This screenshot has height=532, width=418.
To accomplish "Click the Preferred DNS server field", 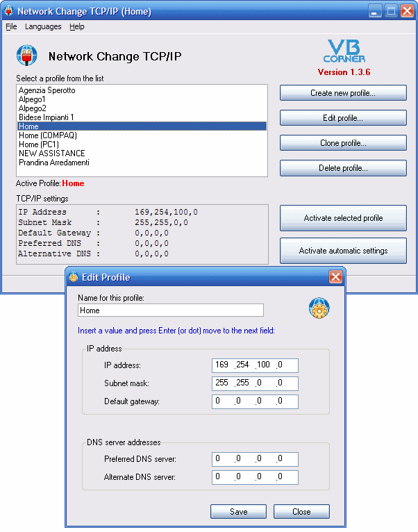I will coord(256,459).
